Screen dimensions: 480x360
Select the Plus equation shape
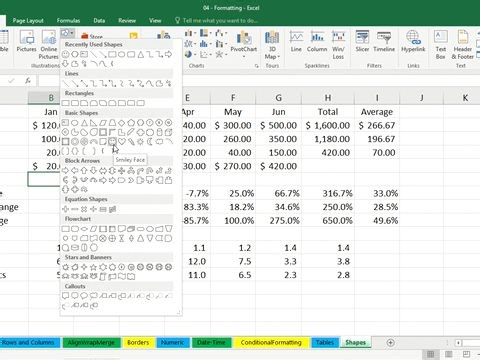tap(65, 209)
